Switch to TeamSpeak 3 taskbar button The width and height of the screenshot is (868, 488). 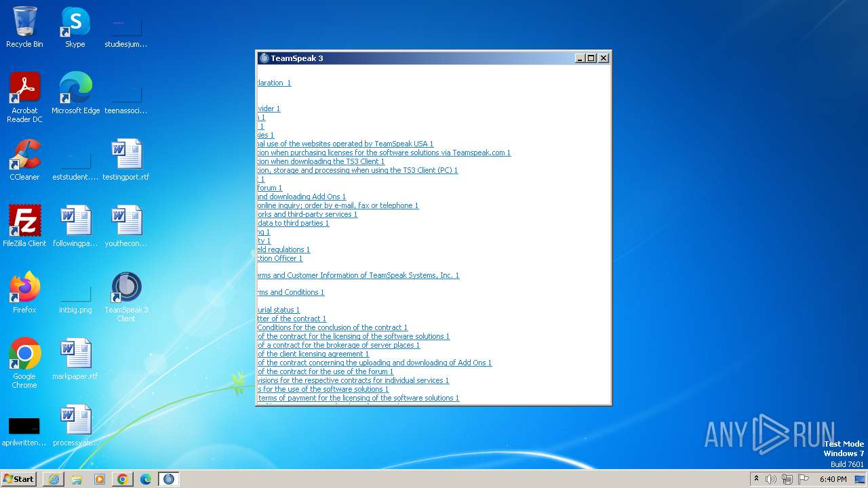coord(169,479)
